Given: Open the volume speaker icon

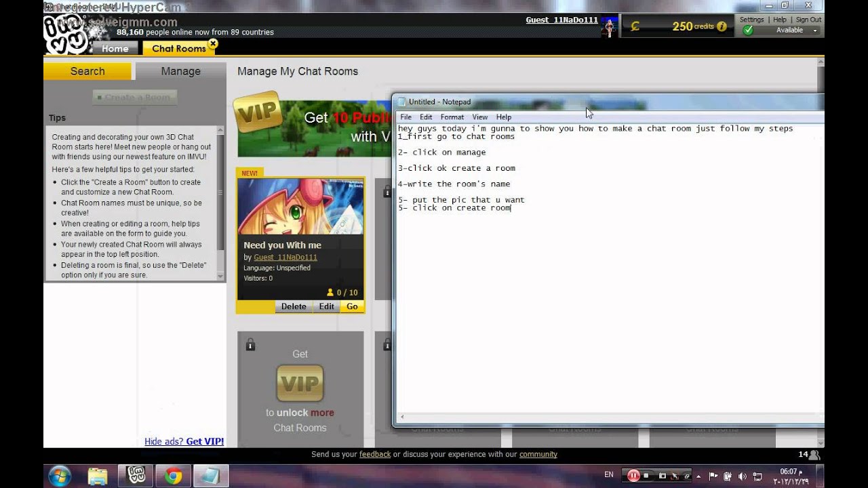Looking at the screenshot, I should pyautogui.click(x=742, y=476).
